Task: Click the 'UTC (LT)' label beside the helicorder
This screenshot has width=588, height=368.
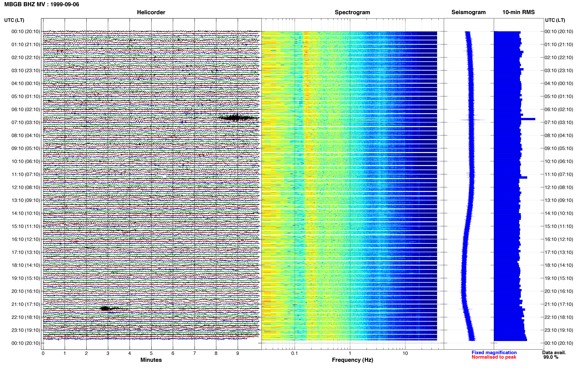Action: click(14, 20)
